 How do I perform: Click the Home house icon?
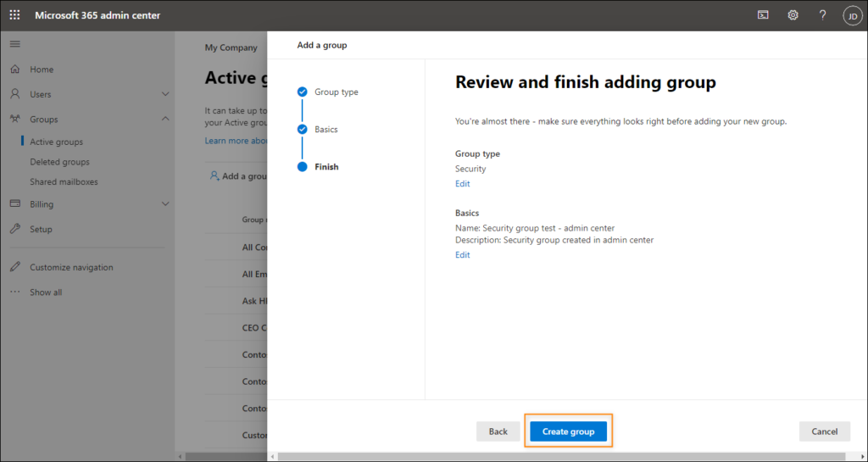(15, 70)
